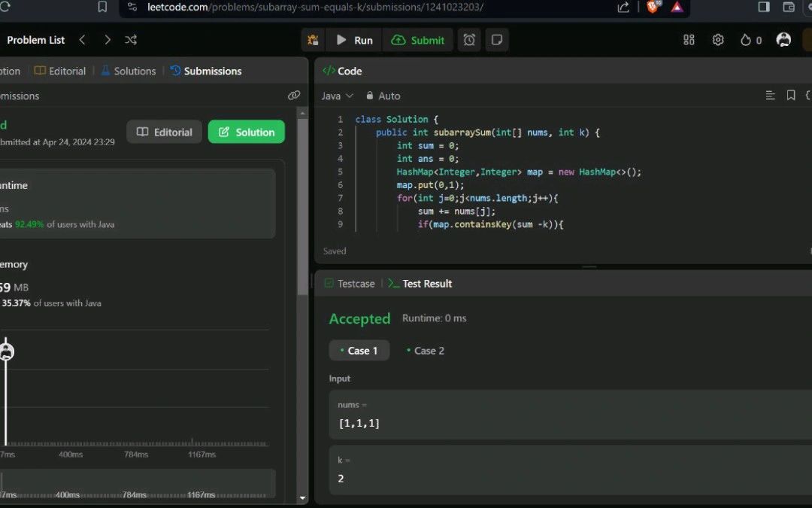Screen dimensions: 812x508
Task: Click the 784ms chart axis label
Action: pyautogui.click(x=136, y=455)
